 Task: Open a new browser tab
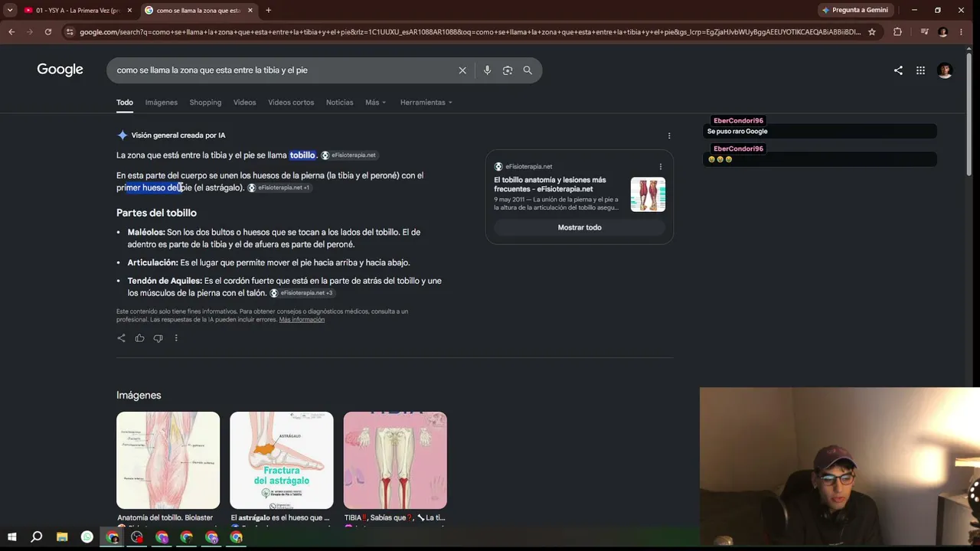click(x=268, y=11)
